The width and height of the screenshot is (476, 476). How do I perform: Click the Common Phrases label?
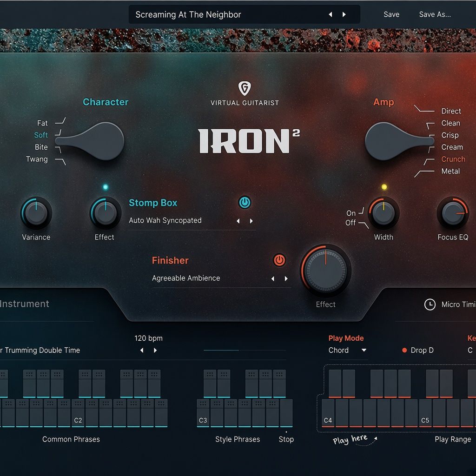pos(71,439)
